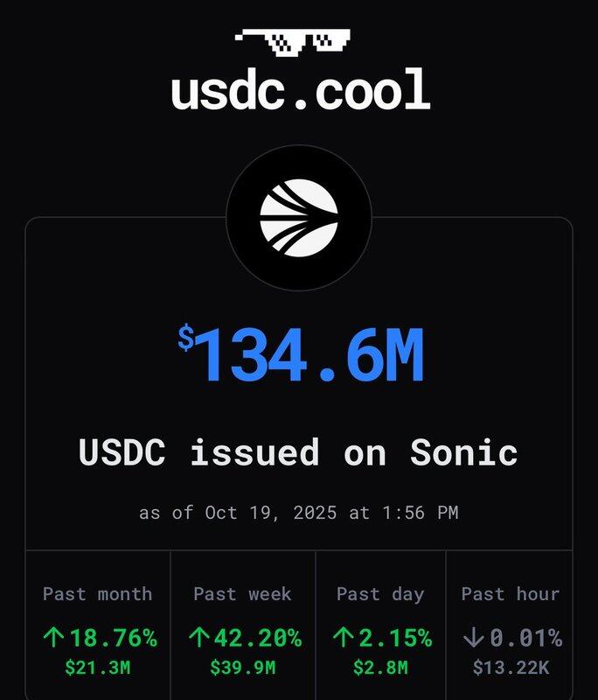Screen dimensions: 598x700
Task: Click the $13.22K hourly amount
Action: pyautogui.click(x=511, y=668)
